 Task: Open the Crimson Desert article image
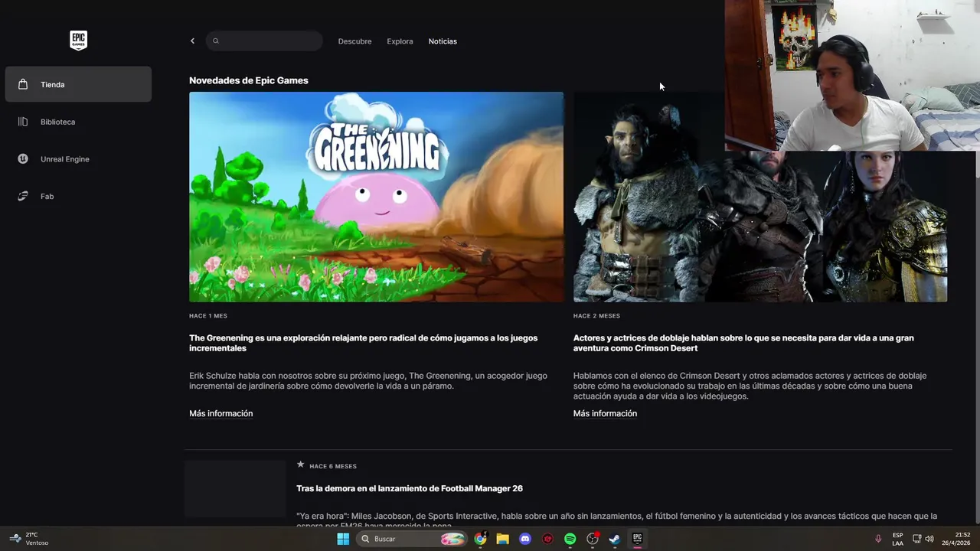[x=760, y=197]
